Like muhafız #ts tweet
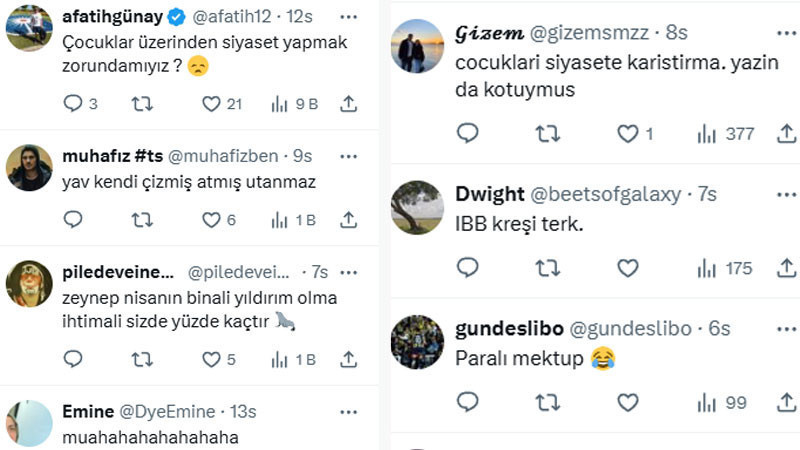800x450 pixels. 211,220
